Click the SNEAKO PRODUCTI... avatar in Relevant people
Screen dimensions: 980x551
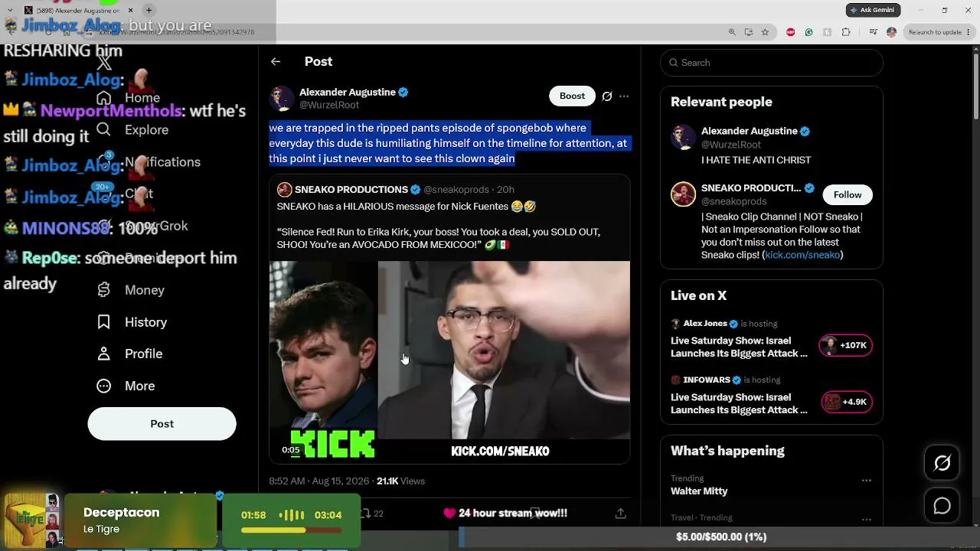click(x=683, y=194)
